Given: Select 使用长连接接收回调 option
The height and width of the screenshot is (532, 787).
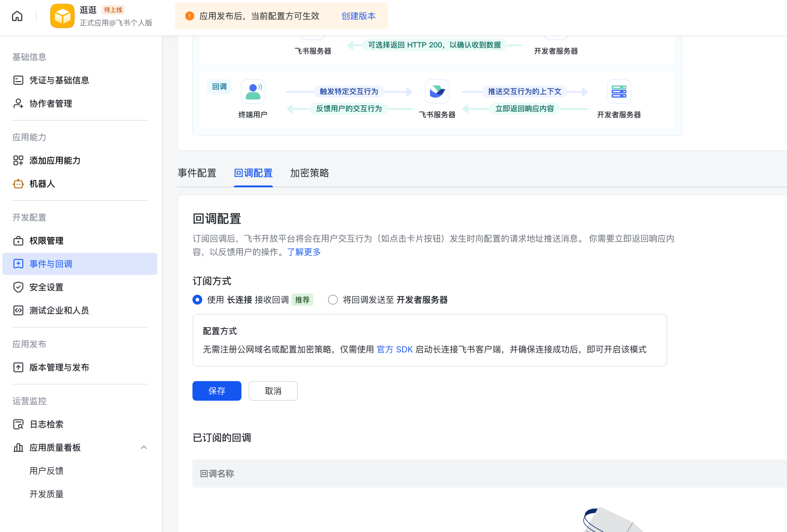Looking at the screenshot, I should point(197,300).
